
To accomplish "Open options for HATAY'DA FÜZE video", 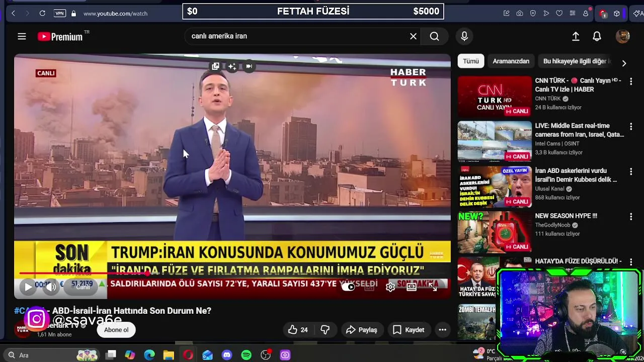I will (x=631, y=262).
